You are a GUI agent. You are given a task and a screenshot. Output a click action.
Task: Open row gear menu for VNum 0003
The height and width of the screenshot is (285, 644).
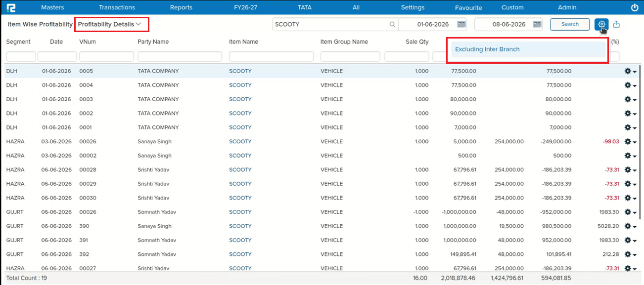click(x=630, y=99)
